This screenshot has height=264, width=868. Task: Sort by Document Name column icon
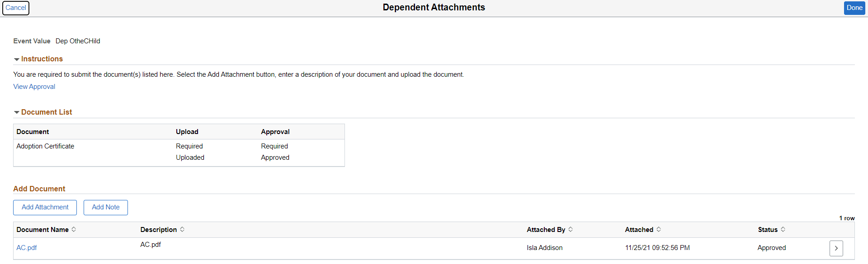tap(74, 229)
